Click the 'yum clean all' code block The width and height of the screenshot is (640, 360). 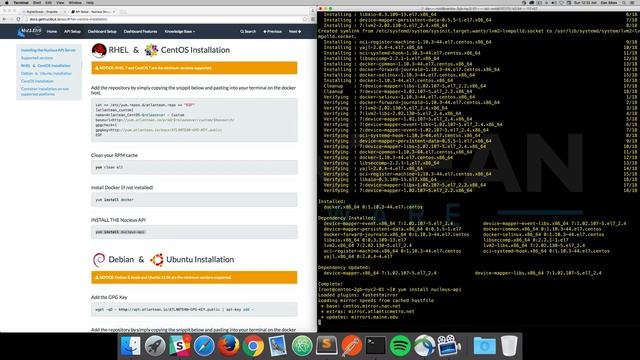pos(194,167)
